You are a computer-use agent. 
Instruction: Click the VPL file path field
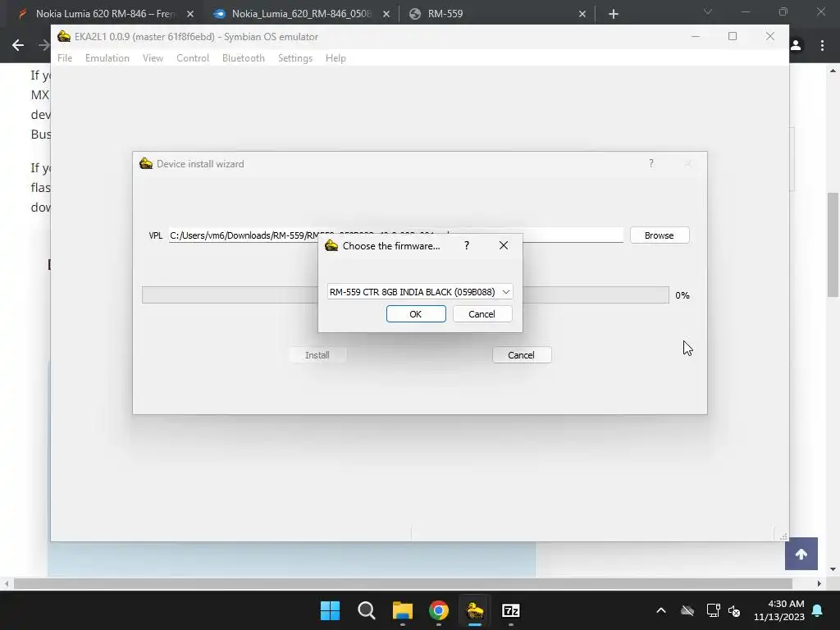point(396,235)
